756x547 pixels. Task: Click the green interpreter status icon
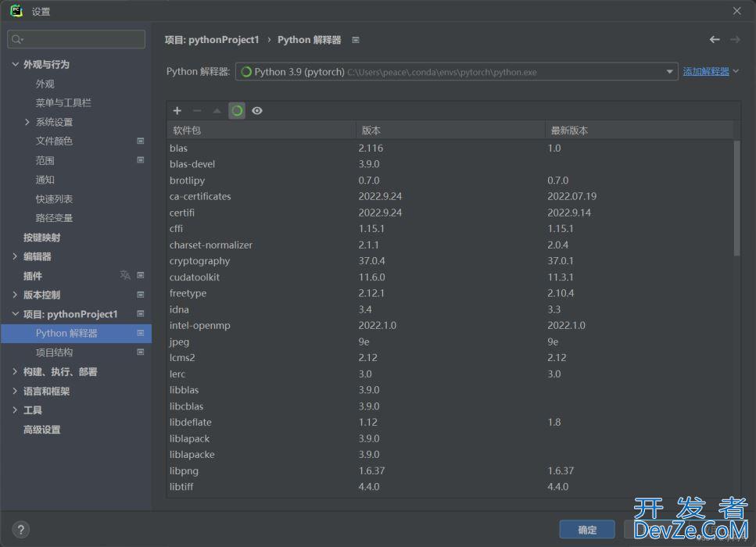coord(246,72)
